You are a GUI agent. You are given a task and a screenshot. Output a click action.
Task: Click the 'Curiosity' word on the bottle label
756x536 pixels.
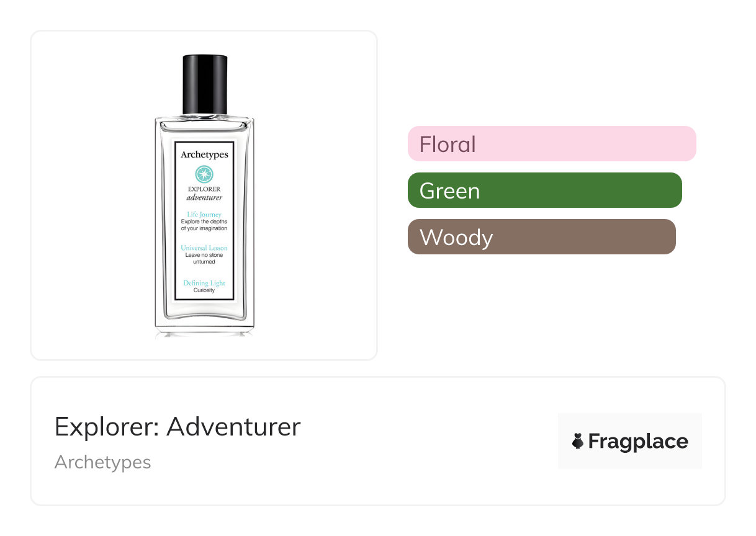tap(204, 290)
